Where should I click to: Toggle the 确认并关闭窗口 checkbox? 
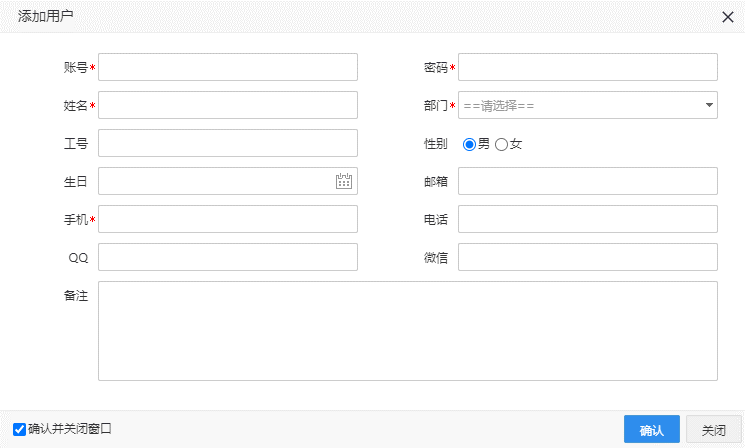click(x=20, y=428)
